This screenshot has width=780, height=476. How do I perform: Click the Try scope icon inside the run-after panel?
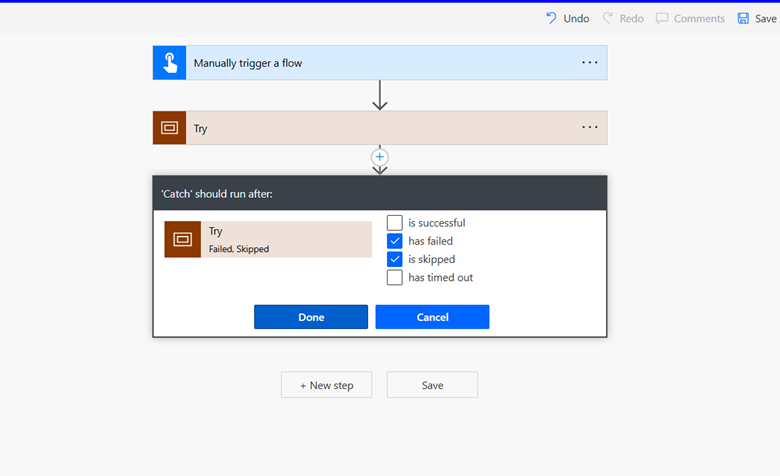click(182, 240)
